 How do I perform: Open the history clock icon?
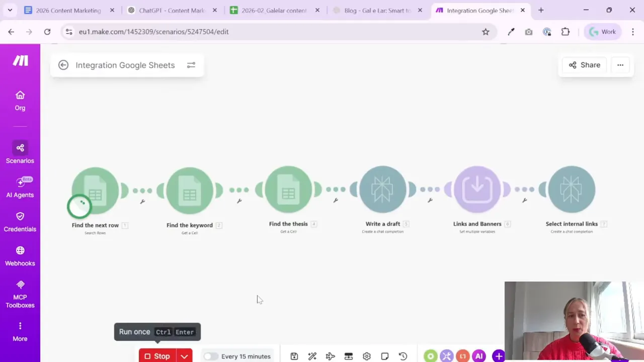coord(403,356)
